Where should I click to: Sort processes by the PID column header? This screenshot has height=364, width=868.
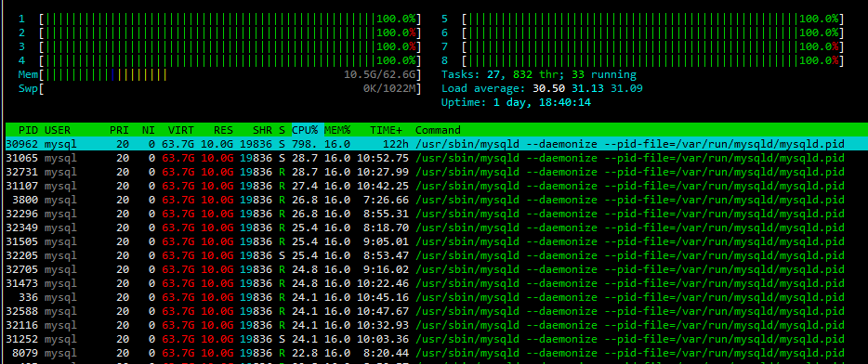pos(28,131)
